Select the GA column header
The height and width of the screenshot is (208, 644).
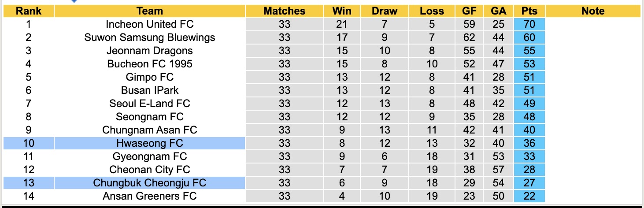click(498, 11)
